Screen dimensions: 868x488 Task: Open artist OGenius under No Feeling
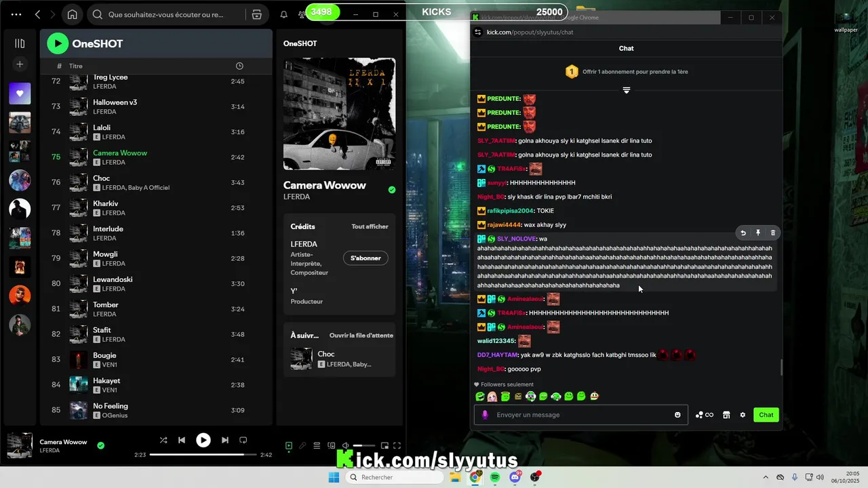pyautogui.click(x=115, y=415)
